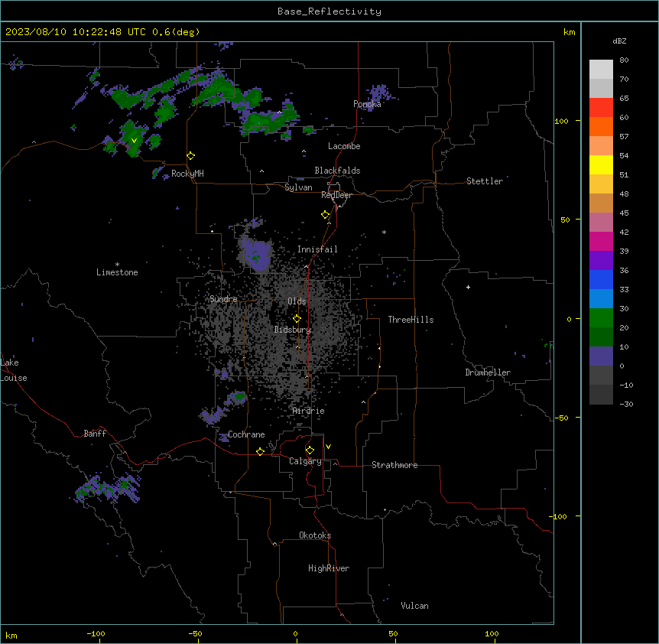Click the Olds town label
The height and width of the screenshot is (644, 659).
(297, 301)
